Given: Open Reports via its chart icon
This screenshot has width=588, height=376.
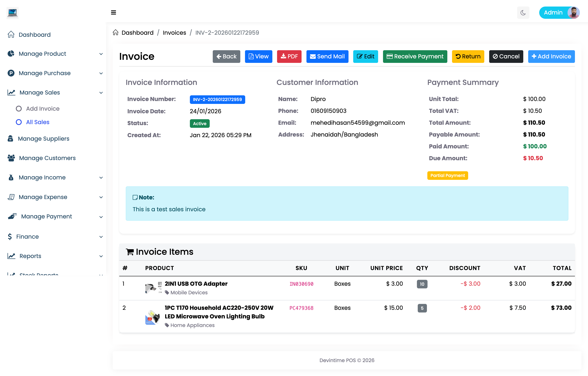Looking at the screenshot, I should pos(11,256).
